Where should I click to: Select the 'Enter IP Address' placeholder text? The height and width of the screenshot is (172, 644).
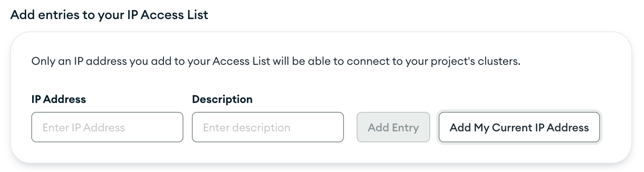(84, 128)
